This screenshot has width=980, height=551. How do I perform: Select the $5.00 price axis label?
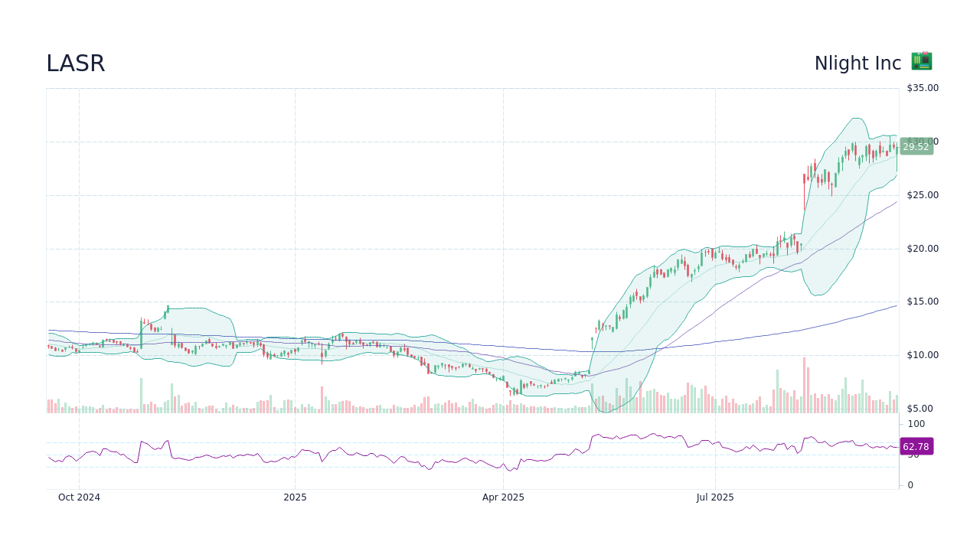pos(920,408)
